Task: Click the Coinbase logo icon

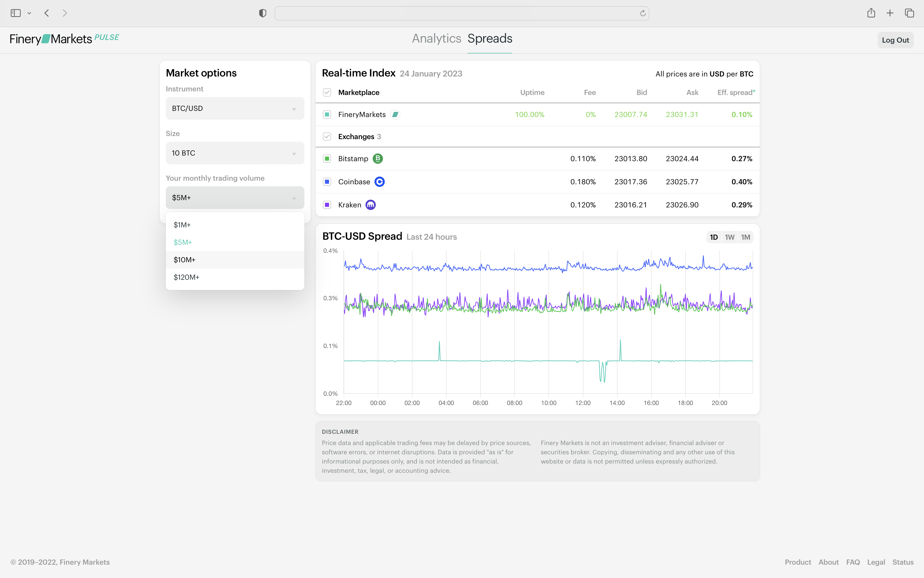Action: point(380,181)
